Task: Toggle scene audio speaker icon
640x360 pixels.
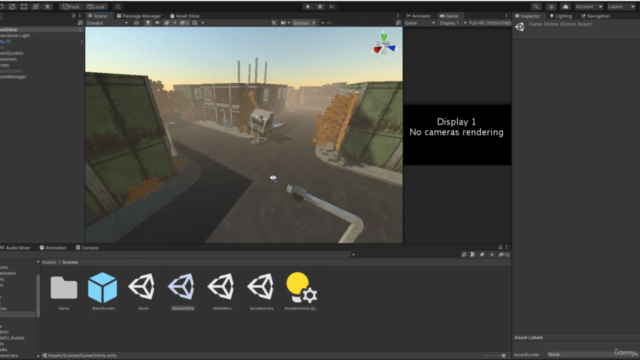Action: pyautogui.click(x=157, y=23)
